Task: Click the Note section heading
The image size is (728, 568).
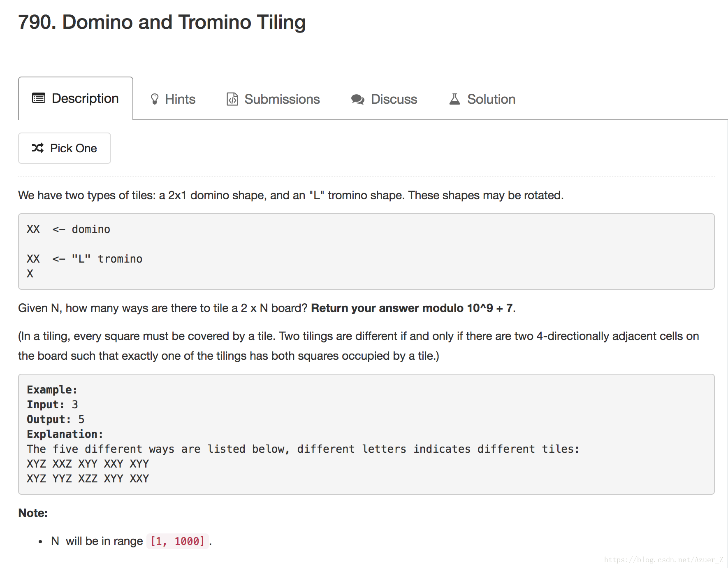Action: tap(32, 513)
